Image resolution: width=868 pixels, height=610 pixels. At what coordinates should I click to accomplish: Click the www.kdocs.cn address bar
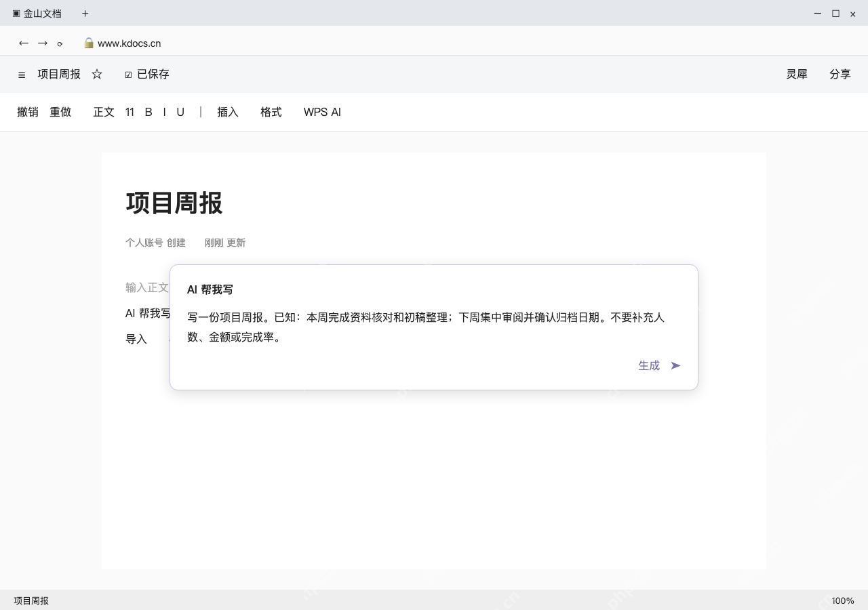click(129, 43)
